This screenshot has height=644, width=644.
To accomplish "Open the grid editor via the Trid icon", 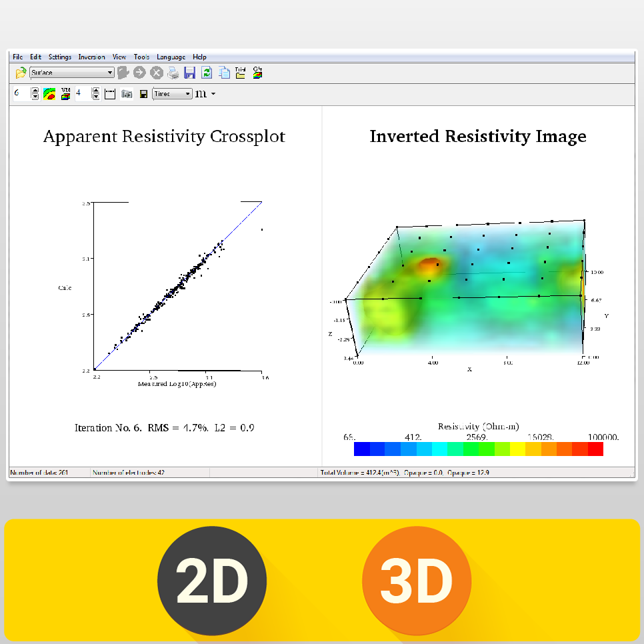I will tap(240, 73).
